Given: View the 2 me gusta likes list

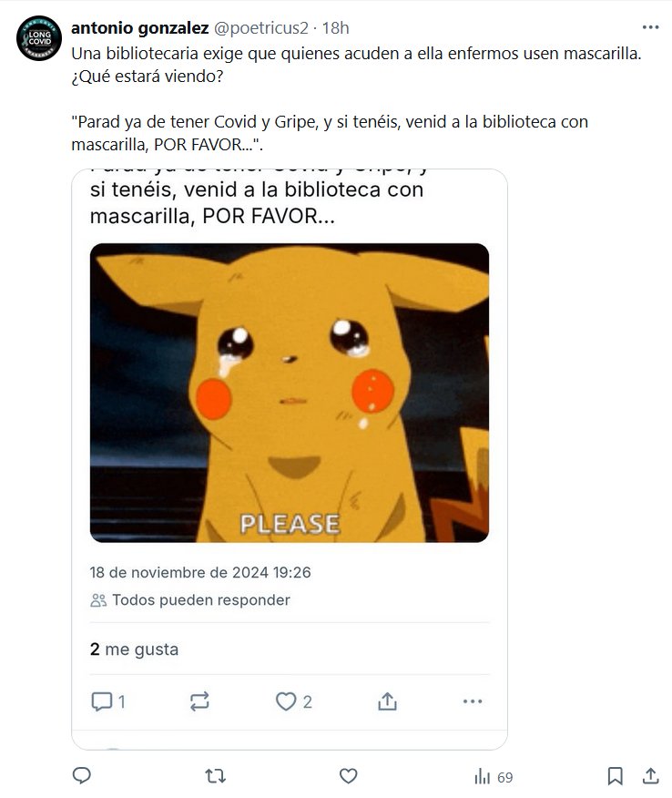Looking at the screenshot, I should point(134,650).
